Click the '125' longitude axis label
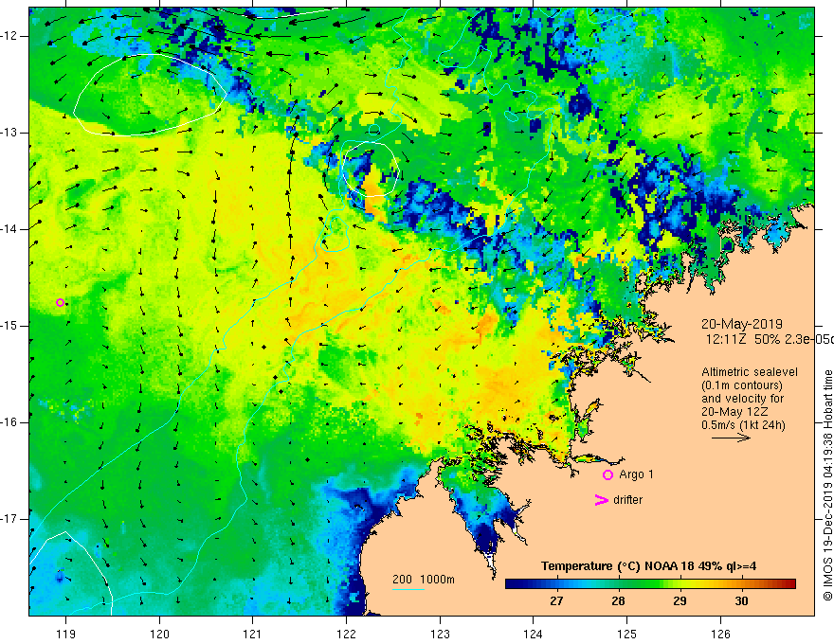 [627, 634]
